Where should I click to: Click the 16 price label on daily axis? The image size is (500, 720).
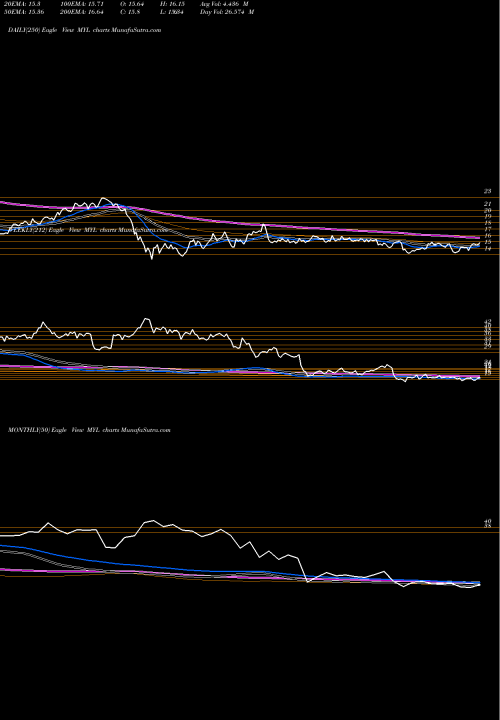click(488, 236)
